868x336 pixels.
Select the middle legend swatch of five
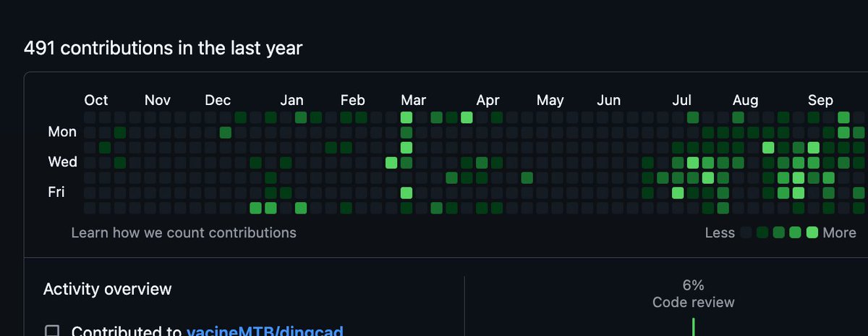pos(779,232)
